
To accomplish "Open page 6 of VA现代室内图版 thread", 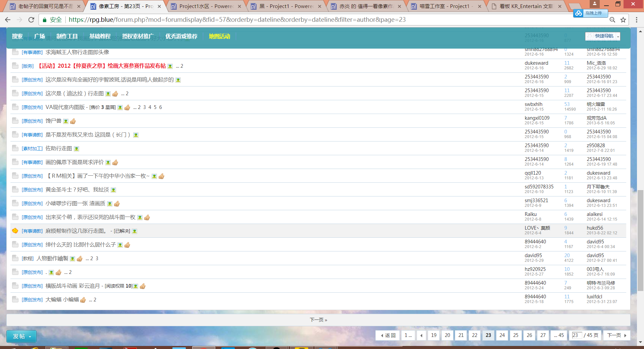I will pos(160,107).
